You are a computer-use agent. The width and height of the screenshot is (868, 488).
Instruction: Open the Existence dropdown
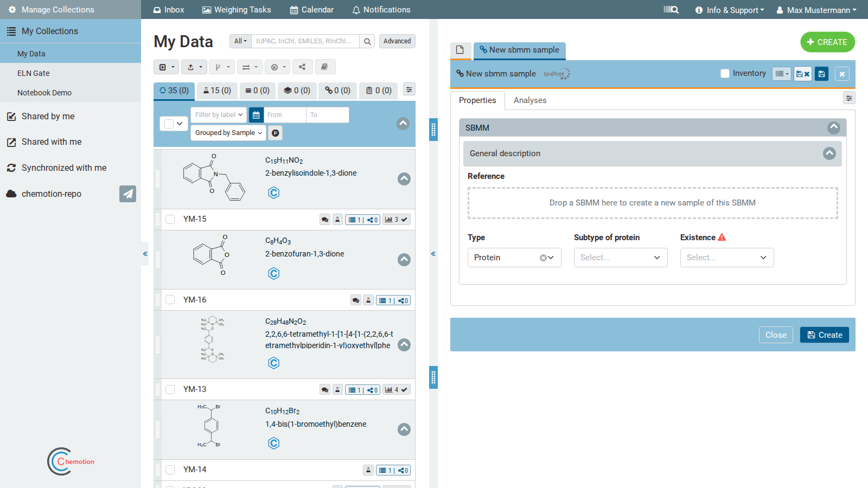(727, 258)
